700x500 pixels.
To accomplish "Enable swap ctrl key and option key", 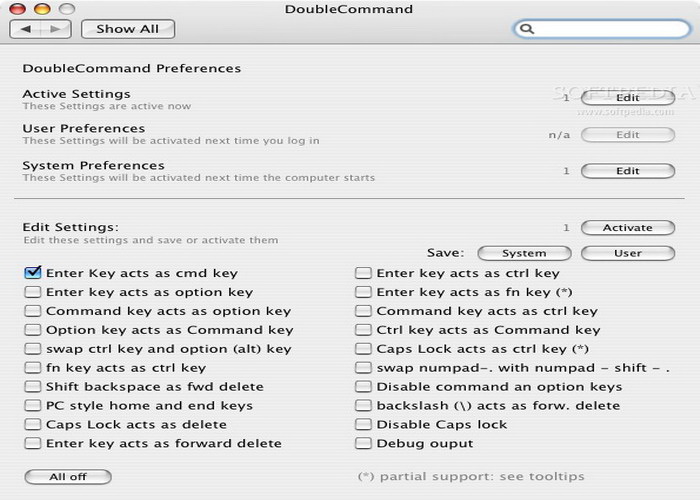I will tap(33, 349).
